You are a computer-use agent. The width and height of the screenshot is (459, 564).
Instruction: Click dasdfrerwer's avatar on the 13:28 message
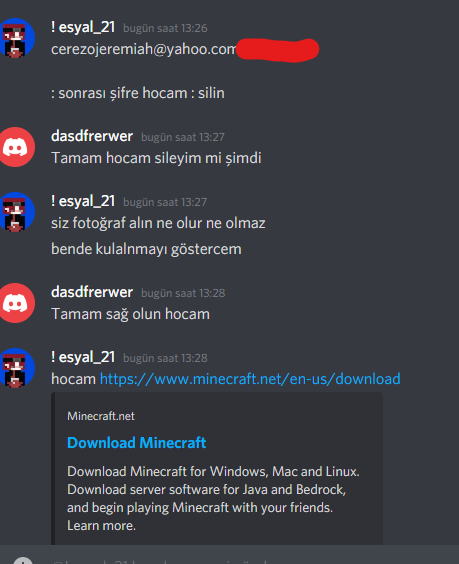pos(16,303)
